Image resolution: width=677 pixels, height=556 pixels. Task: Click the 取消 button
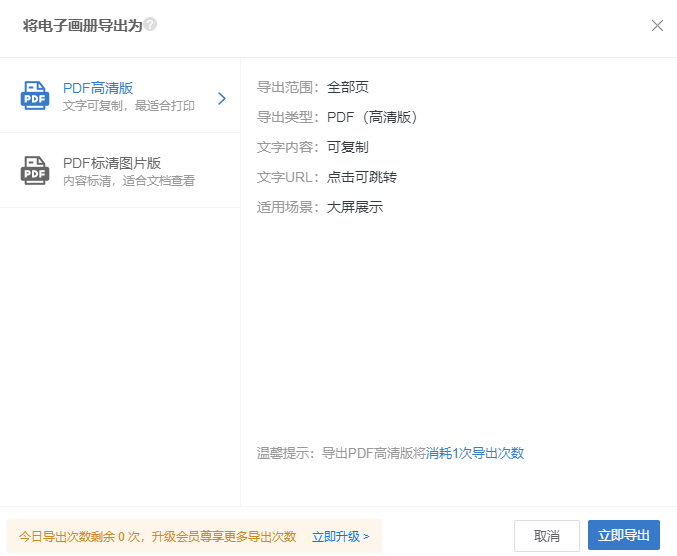[x=547, y=536]
